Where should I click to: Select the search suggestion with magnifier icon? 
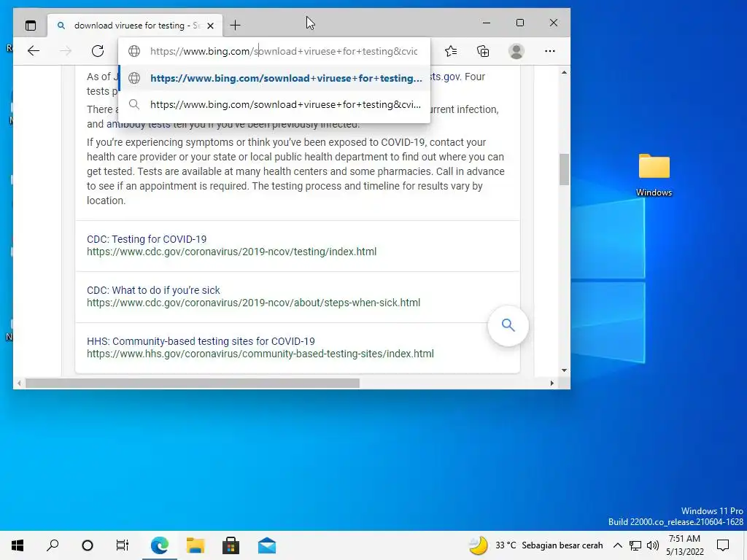274,104
